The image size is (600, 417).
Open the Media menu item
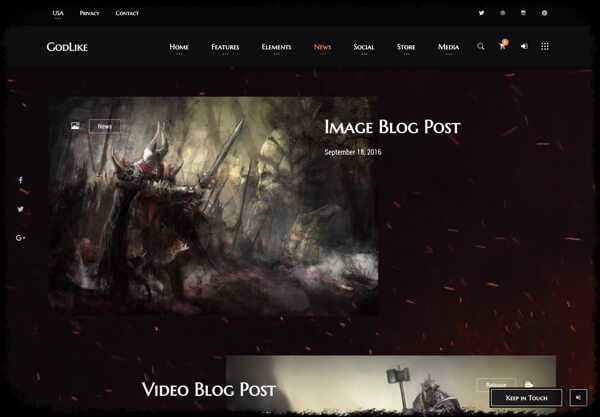(x=448, y=47)
